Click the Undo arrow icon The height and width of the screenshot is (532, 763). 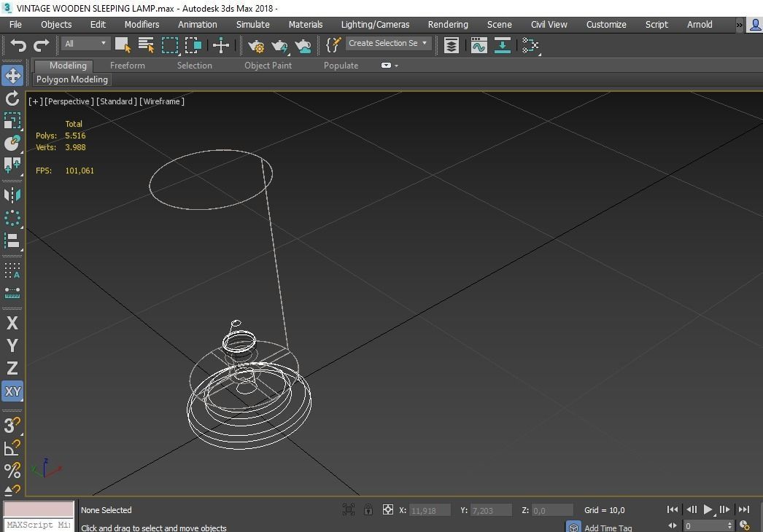(18, 45)
